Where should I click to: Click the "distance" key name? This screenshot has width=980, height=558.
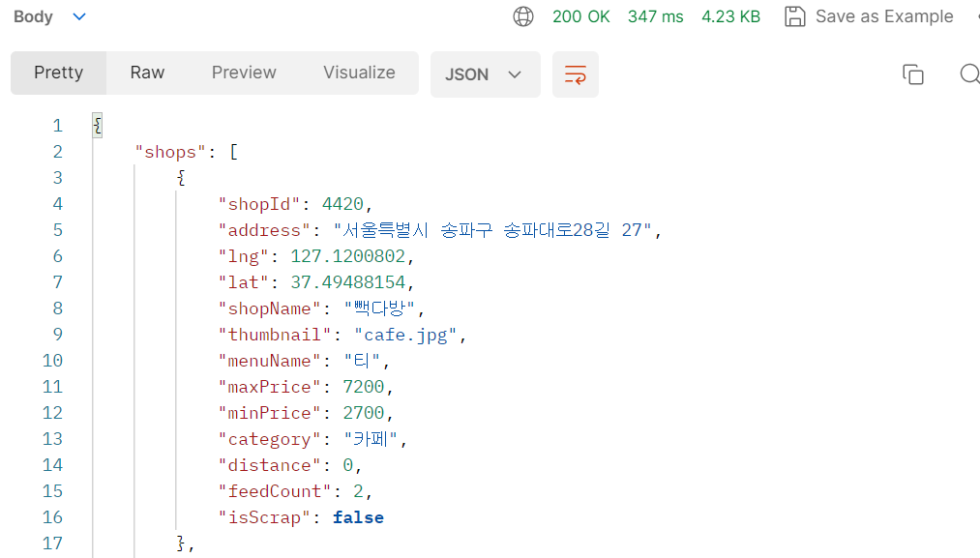pos(269,465)
